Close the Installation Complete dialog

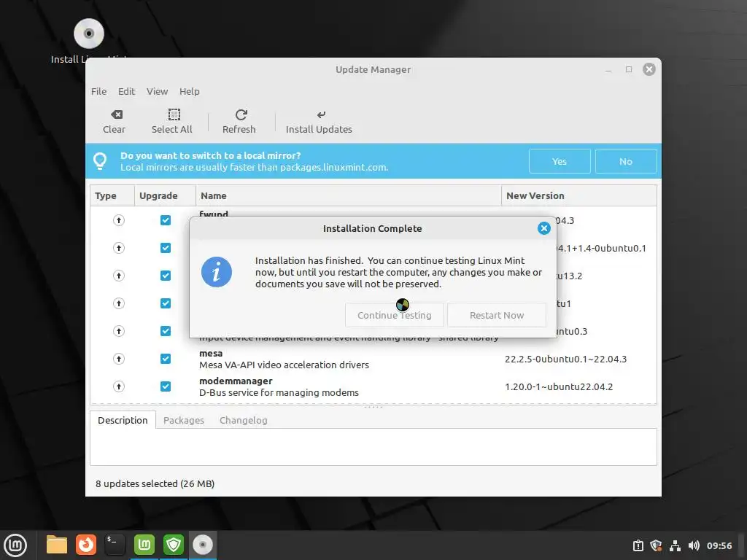pyautogui.click(x=543, y=228)
